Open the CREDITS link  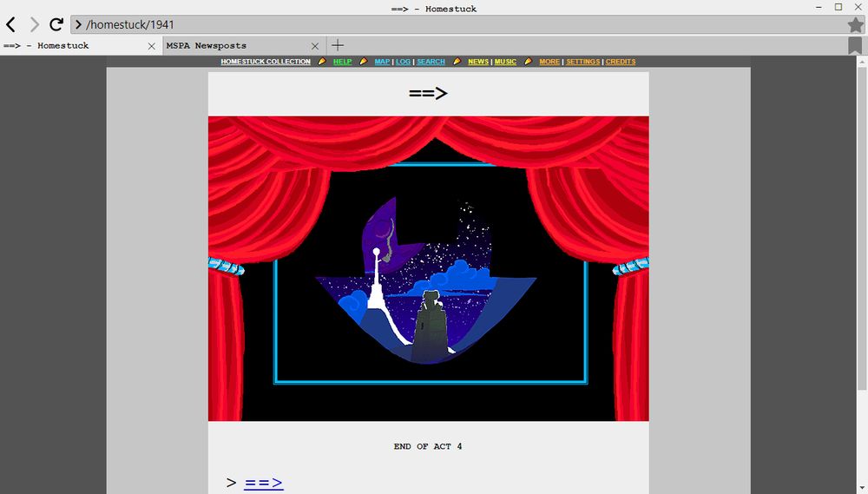621,62
